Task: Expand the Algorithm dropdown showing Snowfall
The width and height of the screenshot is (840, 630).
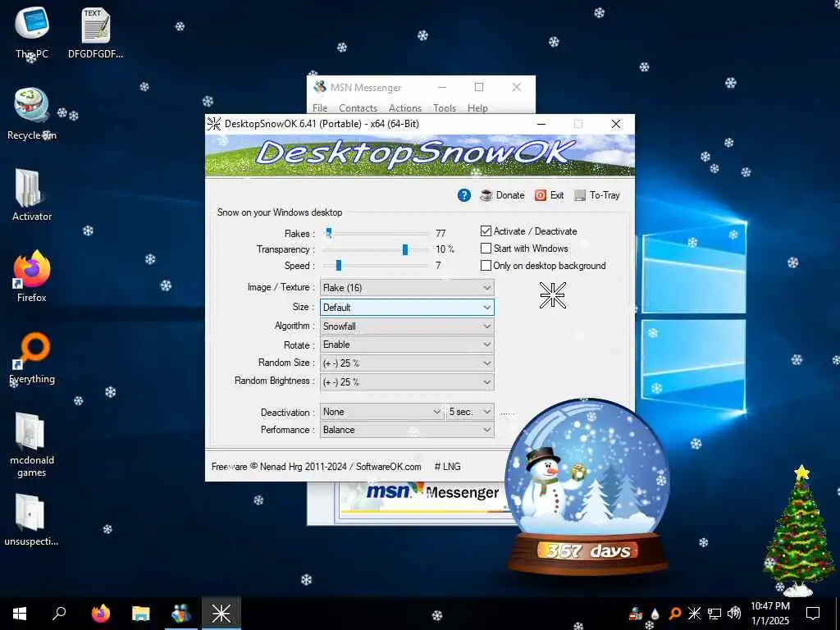Action: click(x=407, y=326)
